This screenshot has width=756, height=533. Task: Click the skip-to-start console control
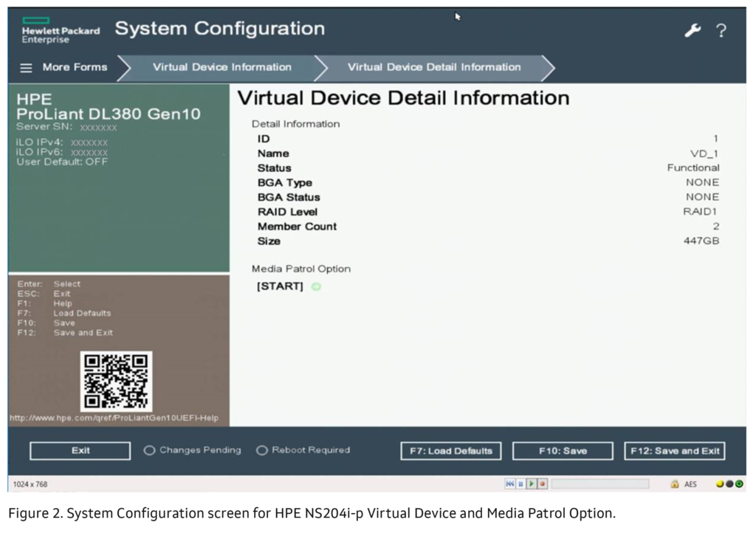509,483
